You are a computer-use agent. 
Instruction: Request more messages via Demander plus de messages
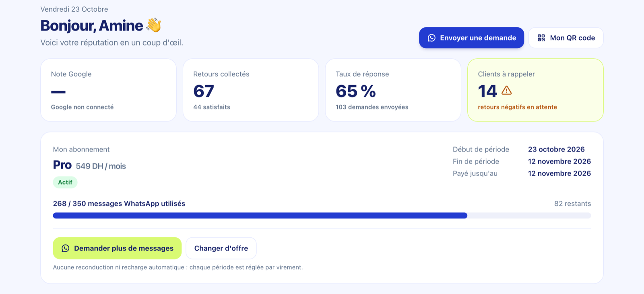click(117, 248)
